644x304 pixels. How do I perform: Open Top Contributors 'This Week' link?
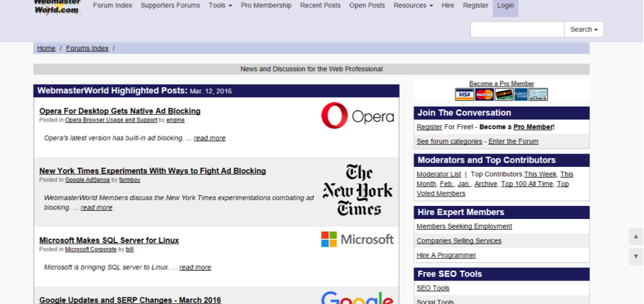(541, 174)
